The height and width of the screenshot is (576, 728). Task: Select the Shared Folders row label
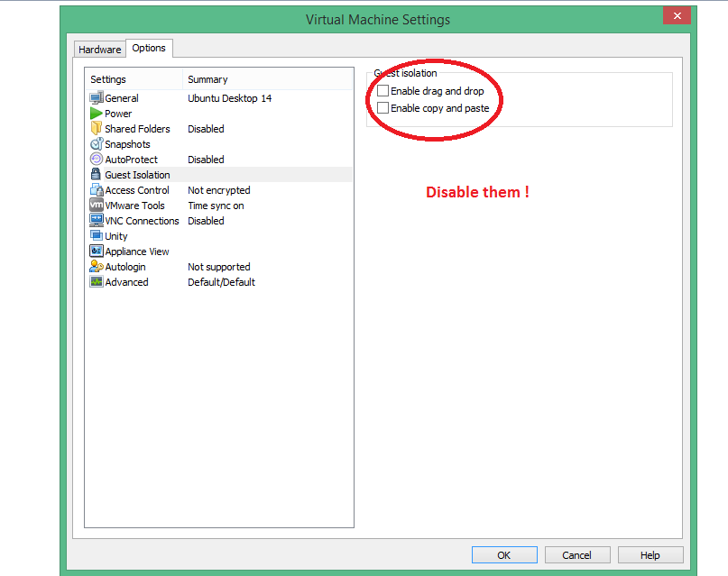tap(137, 129)
